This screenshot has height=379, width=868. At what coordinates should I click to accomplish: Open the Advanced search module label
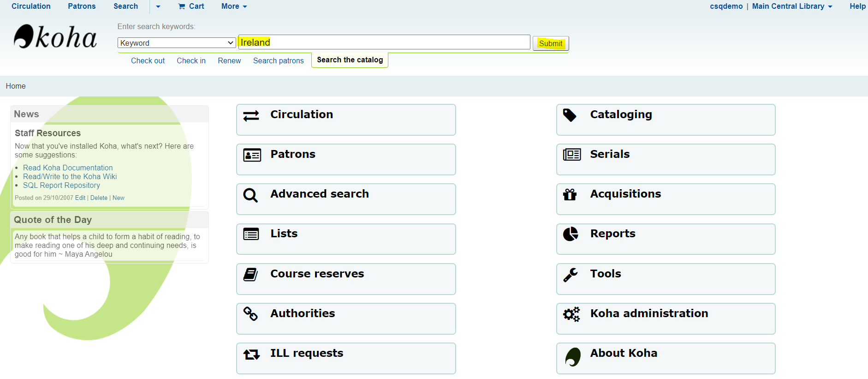pyautogui.click(x=320, y=194)
